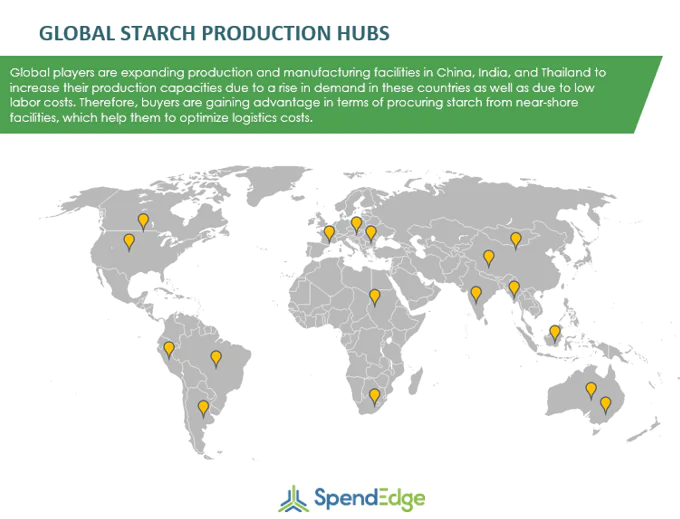Viewport: 680px width, 519px height.
Task: Select the pin over Romania
Action: 371,234
